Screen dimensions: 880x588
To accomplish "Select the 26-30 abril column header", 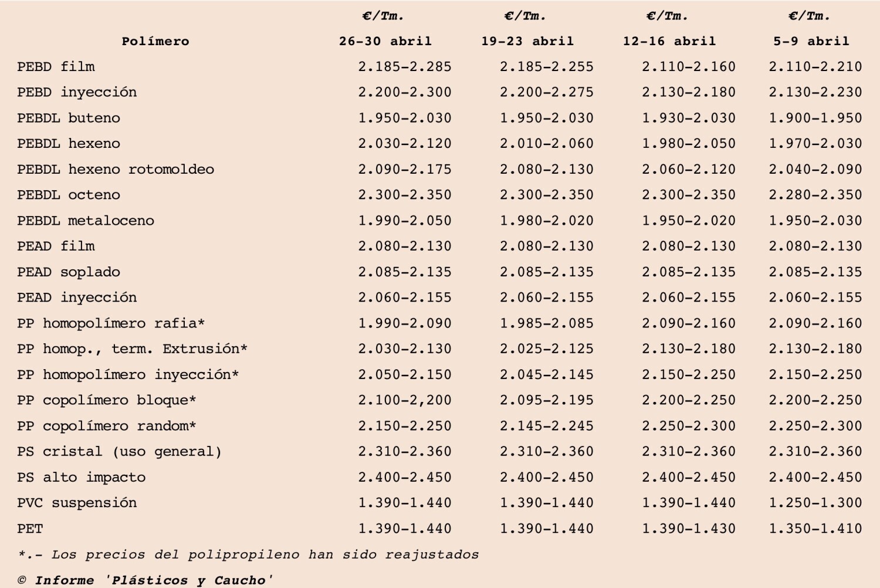I will coord(385,41).
